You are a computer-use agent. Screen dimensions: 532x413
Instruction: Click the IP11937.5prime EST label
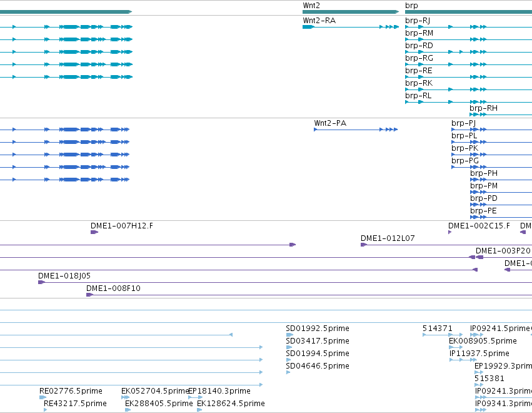pos(479,354)
